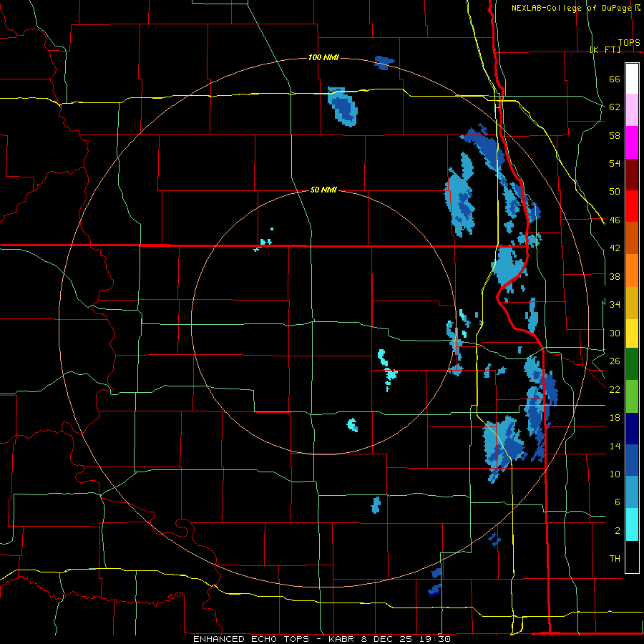The image size is (644, 644).
Task: Click the K FT units label
Action: click(605, 49)
